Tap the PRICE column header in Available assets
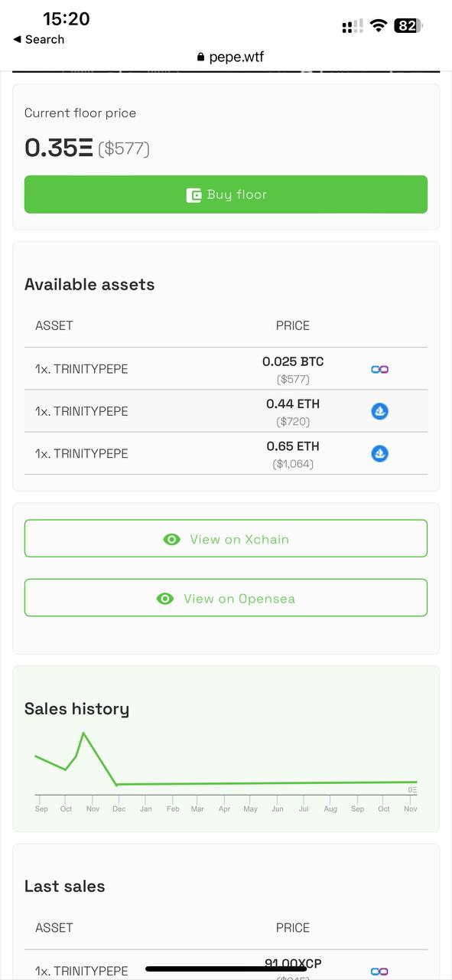Image resolution: width=452 pixels, height=980 pixels. coord(293,325)
